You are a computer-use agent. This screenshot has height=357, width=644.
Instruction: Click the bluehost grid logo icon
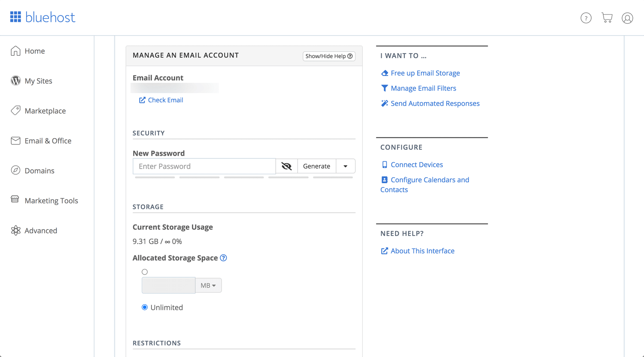[x=15, y=17]
